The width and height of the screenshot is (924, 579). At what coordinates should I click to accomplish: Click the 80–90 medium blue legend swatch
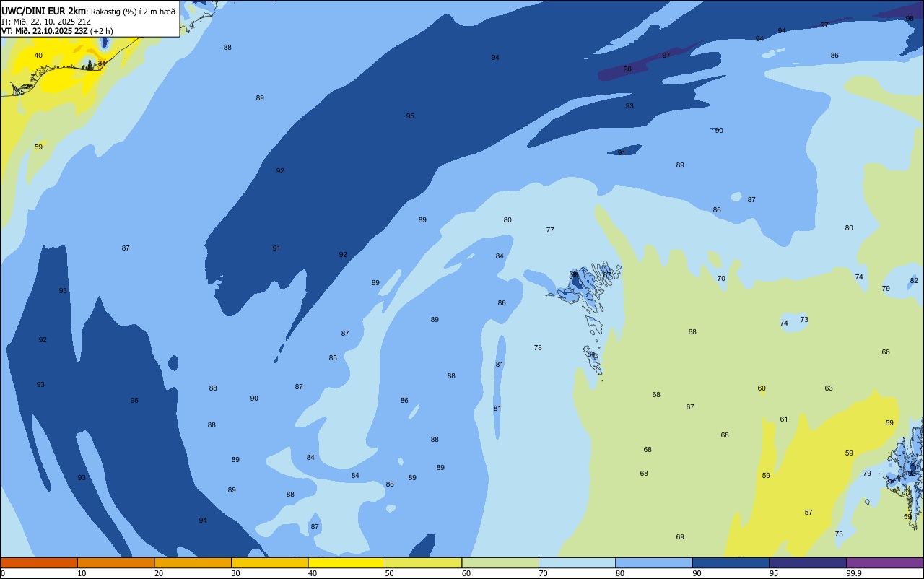tap(654, 562)
